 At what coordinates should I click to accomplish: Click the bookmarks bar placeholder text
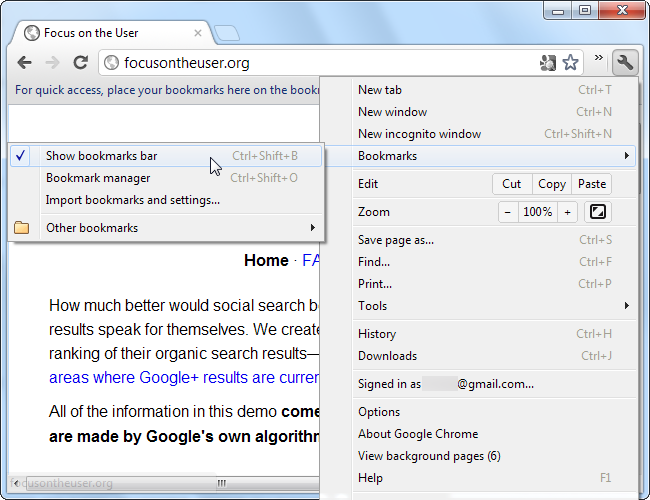coord(167,90)
